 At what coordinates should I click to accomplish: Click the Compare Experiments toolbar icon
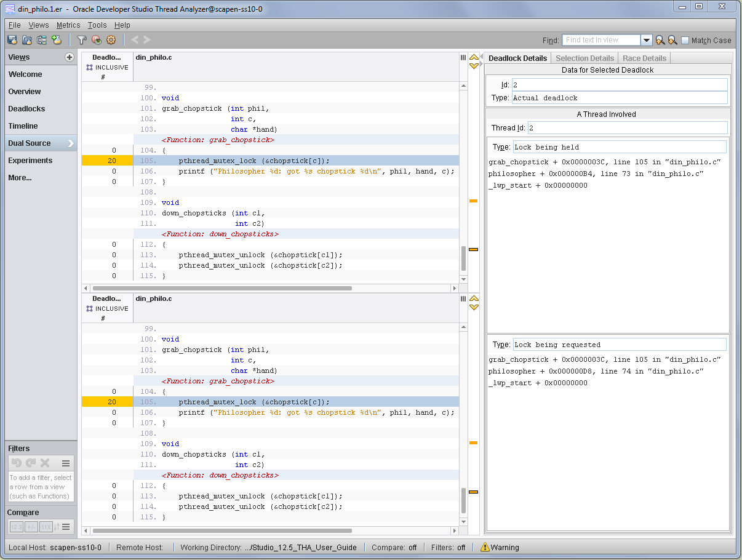(x=42, y=40)
